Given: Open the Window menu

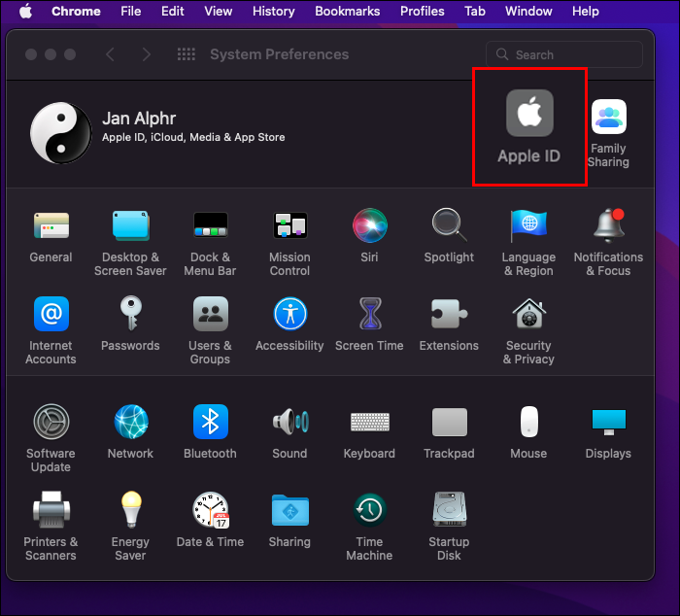Looking at the screenshot, I should [528, 12].
